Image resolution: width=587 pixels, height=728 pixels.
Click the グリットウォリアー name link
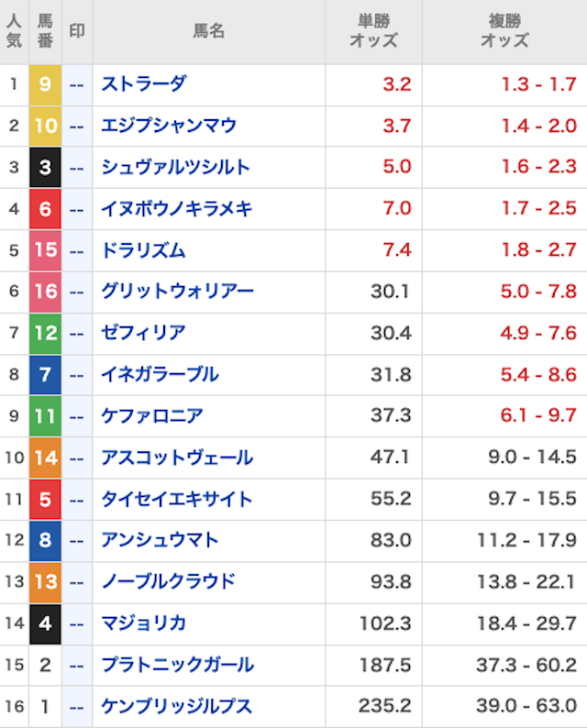click(177, 292)
